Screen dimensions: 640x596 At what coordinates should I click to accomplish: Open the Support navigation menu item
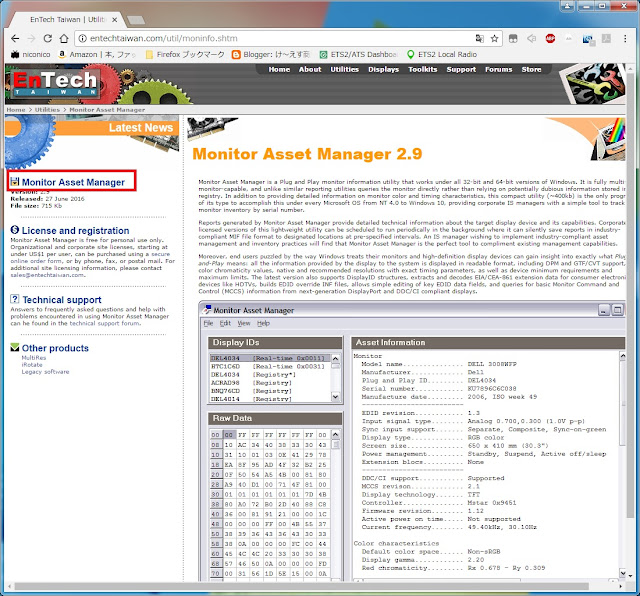[x=461, y=69]
